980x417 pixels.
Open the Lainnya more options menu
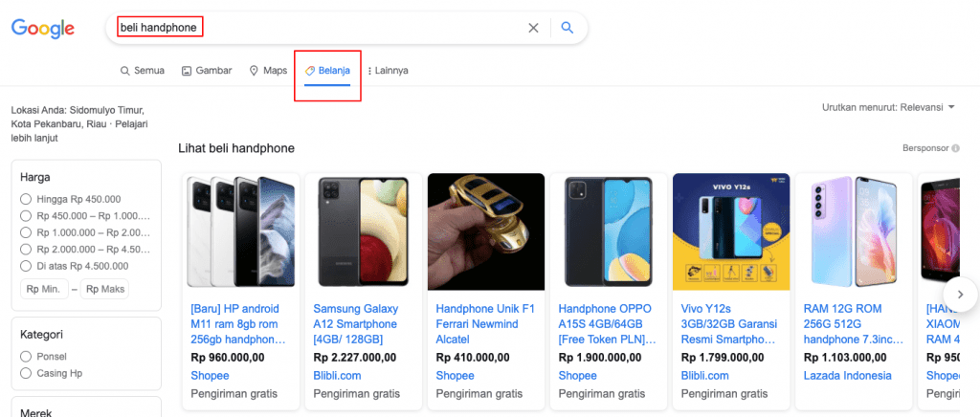(x=388, y=70)
